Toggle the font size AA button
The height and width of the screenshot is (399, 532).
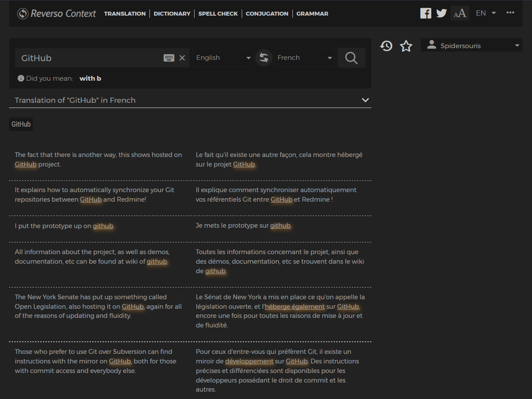coord(460,13)
